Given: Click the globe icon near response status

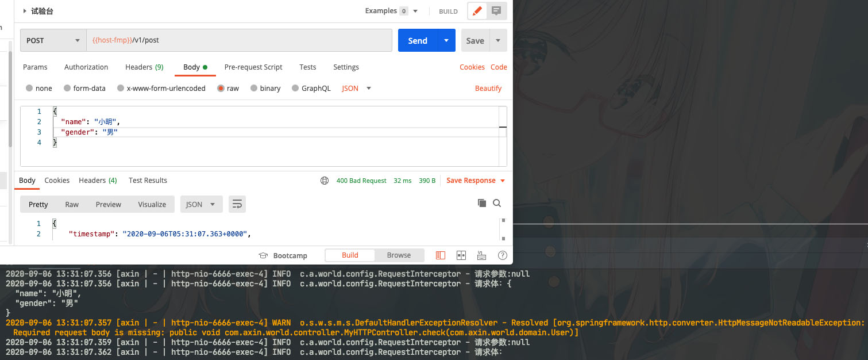Looking at the screenshot, I should (325, 180).
